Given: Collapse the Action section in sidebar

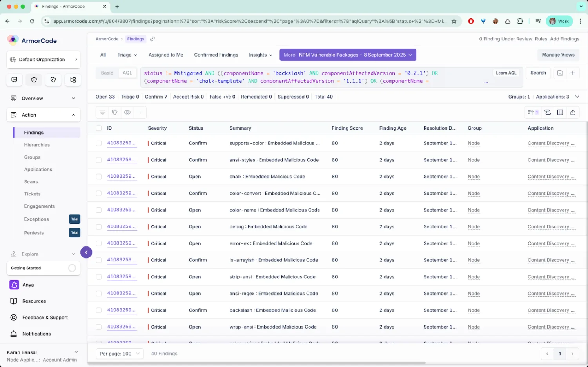Looking at the screenshot, I should point(73,115).
